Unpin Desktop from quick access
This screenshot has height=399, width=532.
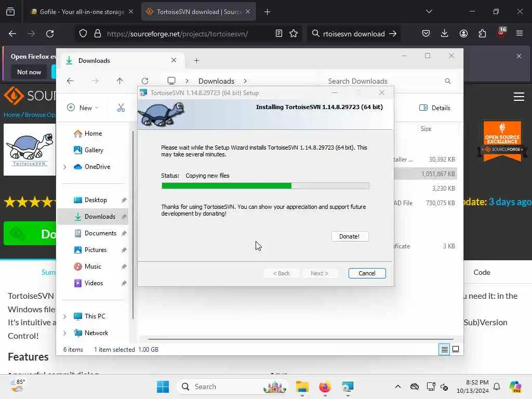tap(124, 200)
